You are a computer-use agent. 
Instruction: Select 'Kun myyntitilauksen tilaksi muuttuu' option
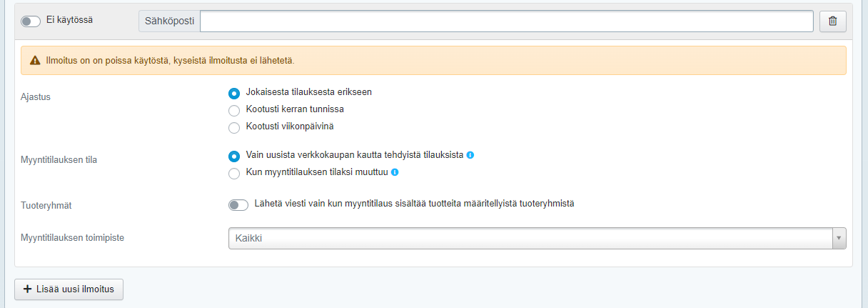coord(233,174)
